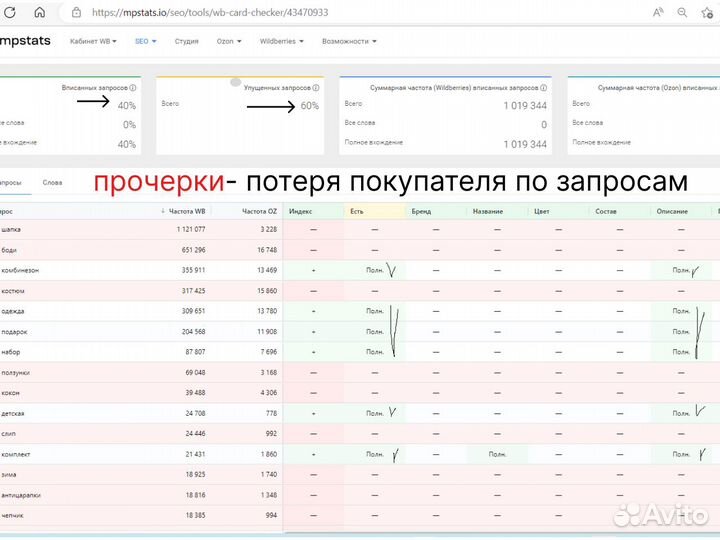Image resolution: width=720 pixels, height=540 pixels.
Task: Expand the SEO dropdown menu
Action: [146, 41]
